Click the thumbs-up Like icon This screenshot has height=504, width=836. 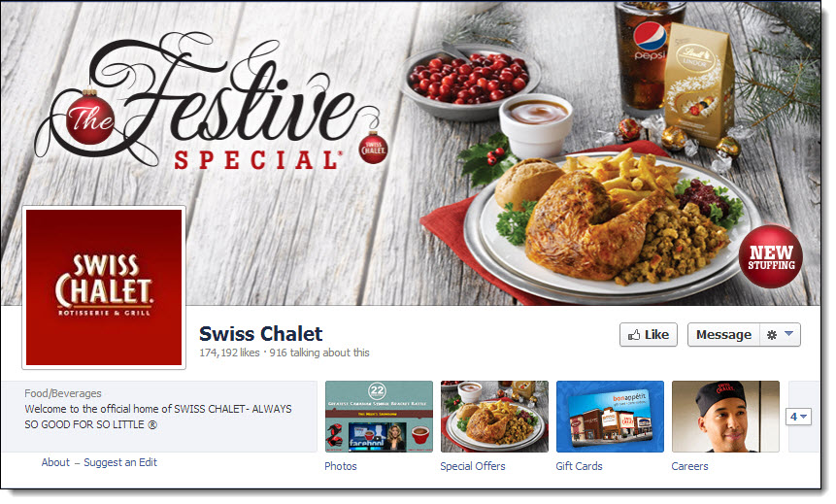point(634,335)
